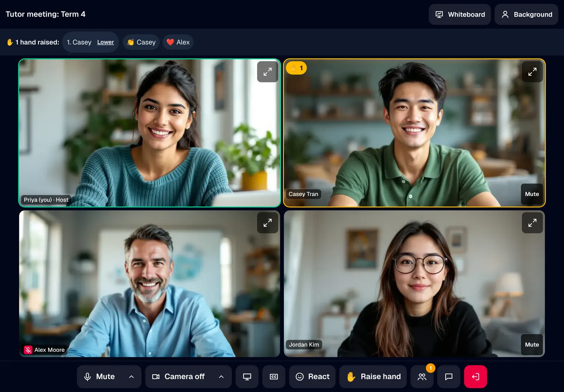The height and width of the screenshot is (392, 564).
Task: Open microphone options chevron beside Mute
Action: [131, 376]
